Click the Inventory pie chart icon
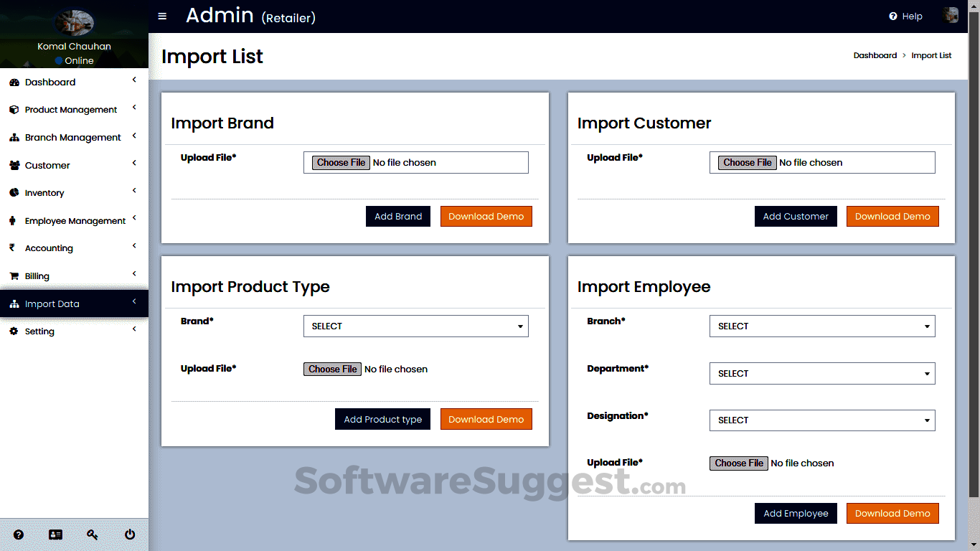This screenshot has width=980, height=551. tap(14, 193)
